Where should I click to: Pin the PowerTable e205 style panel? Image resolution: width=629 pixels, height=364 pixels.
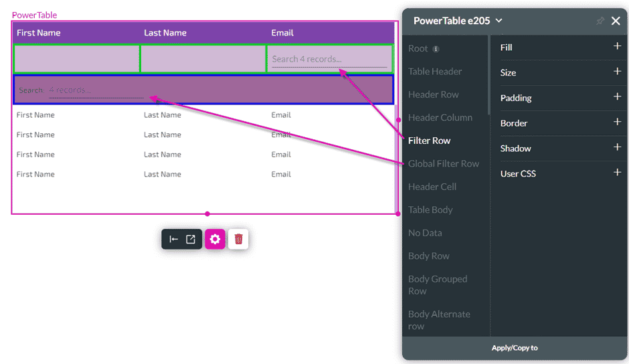(x=600, y=21)
